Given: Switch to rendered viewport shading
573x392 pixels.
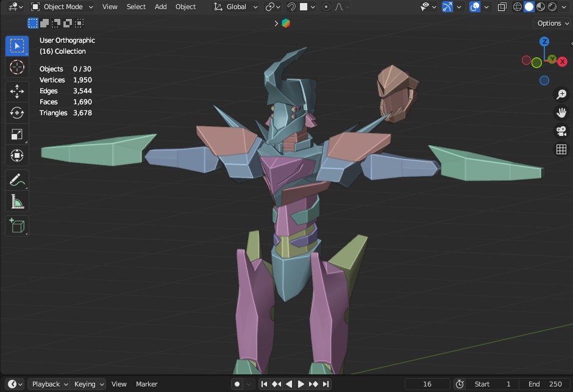Looking at the screenshot, I should point(552,7).
